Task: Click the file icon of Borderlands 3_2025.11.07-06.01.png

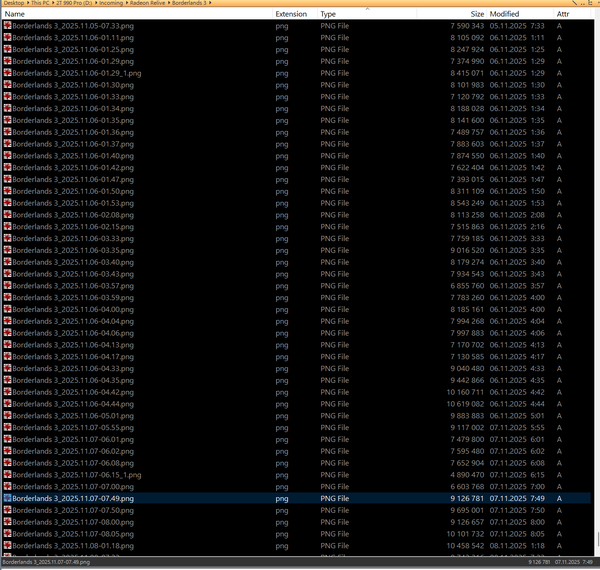Action: (x=7, y=439)
